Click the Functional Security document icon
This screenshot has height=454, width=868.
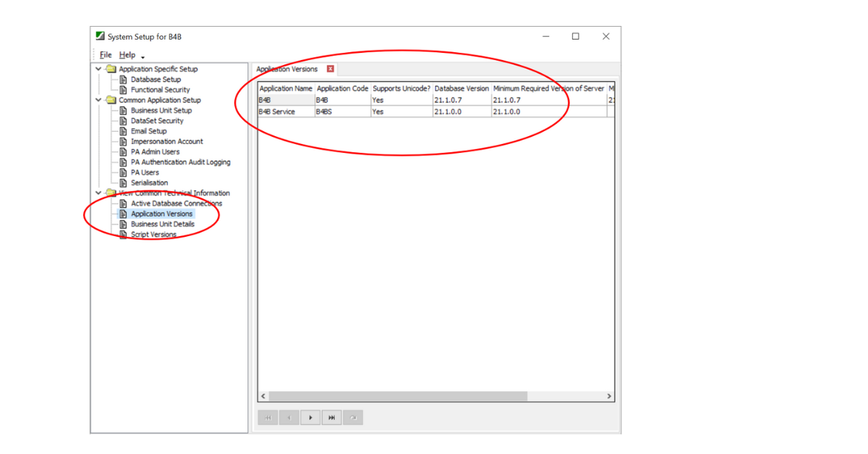124,90
